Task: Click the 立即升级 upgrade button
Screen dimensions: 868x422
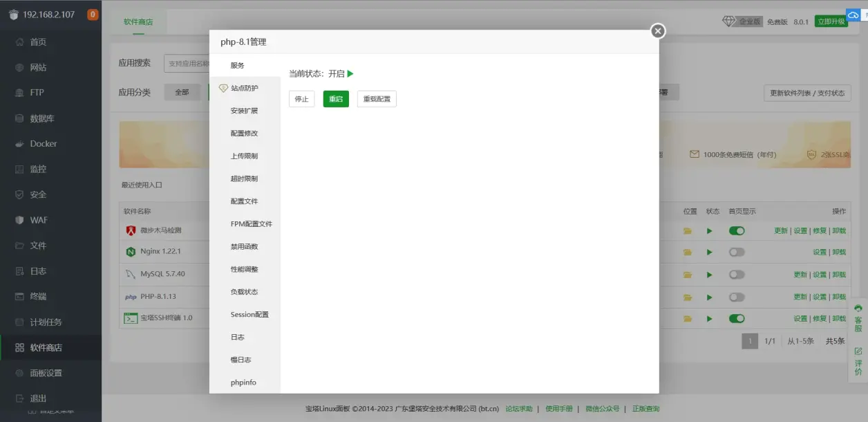Action: click(831, 21)
